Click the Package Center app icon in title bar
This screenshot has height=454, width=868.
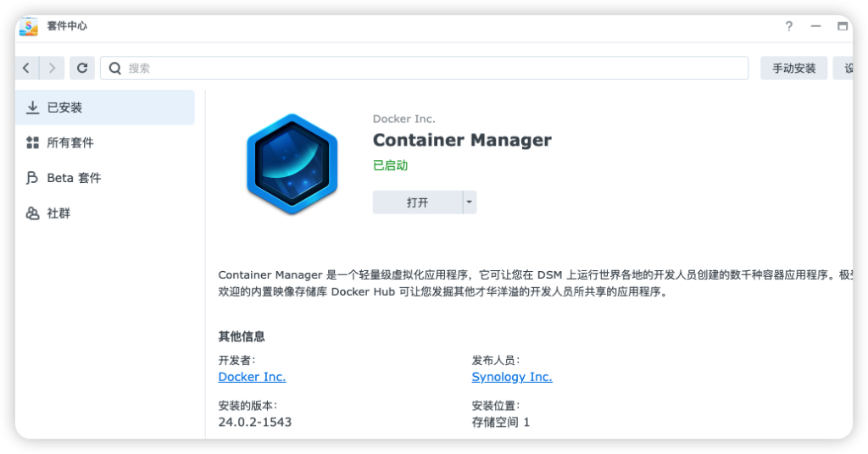tap(28, 26)
